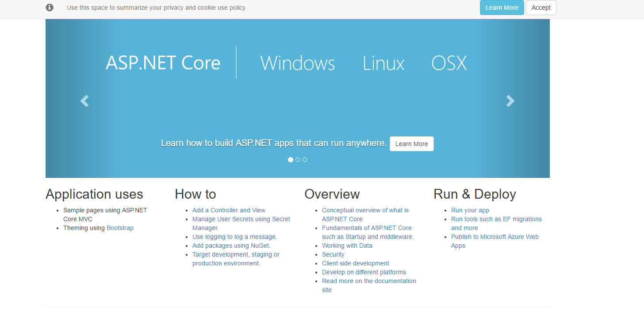The width and height of the screenshot is (644, 319).
Task: Accept the cookie policy
Action: pyautogui.click(x=541, y=8)
